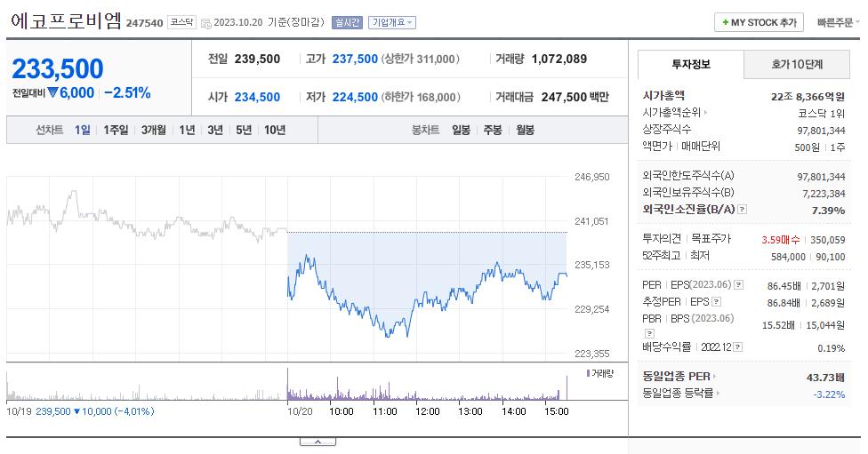
Task: Switch to the 호가10단계 tab
Action: [797, 64]
